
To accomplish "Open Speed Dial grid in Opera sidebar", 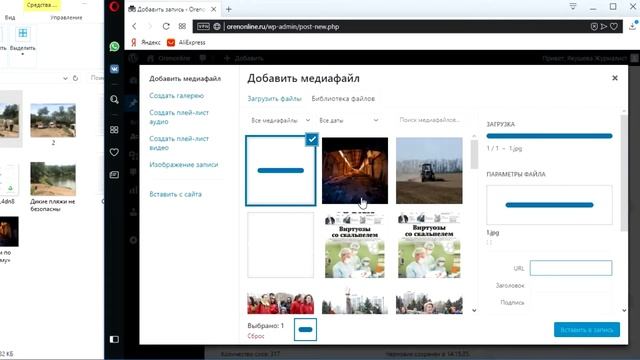I will [x=114, y=130].
